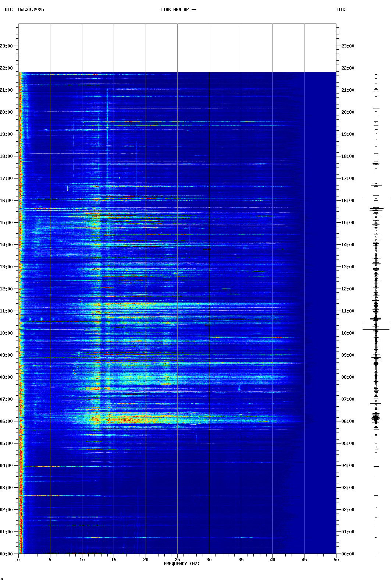Click the UTC label at top left

point(8,10)
